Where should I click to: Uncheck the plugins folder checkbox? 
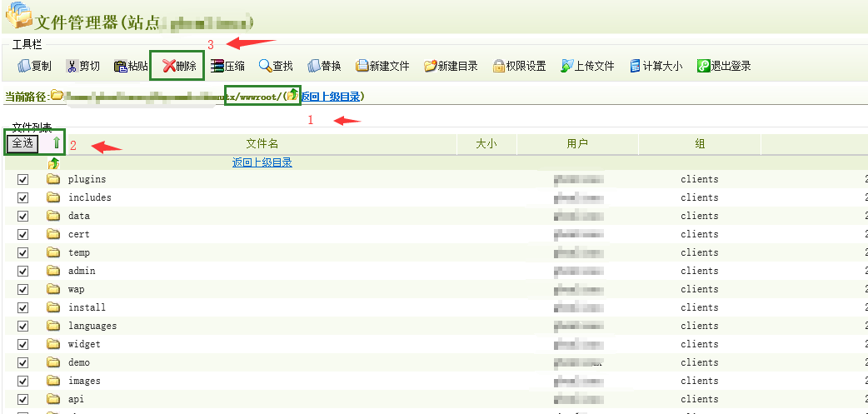pyautogui.click(x=23, y=179)
